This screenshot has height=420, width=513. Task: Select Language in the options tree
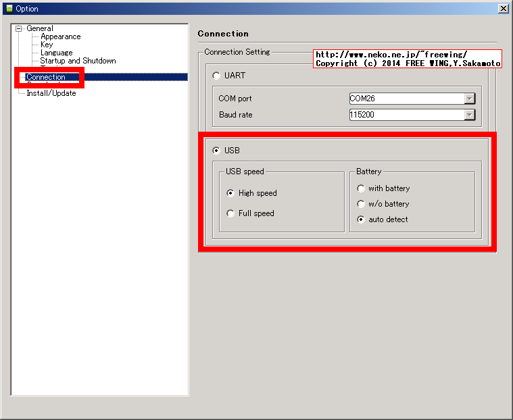(x=56, y=53)
